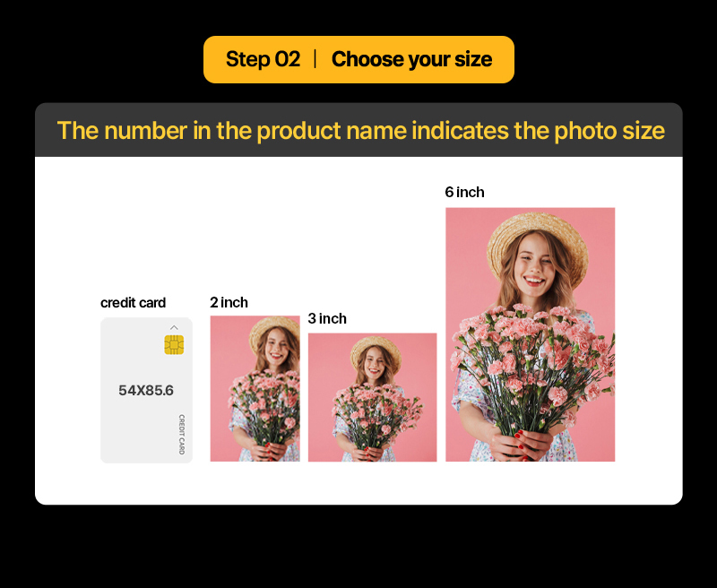Click the 'credit card' label above the card

[133, 303]
